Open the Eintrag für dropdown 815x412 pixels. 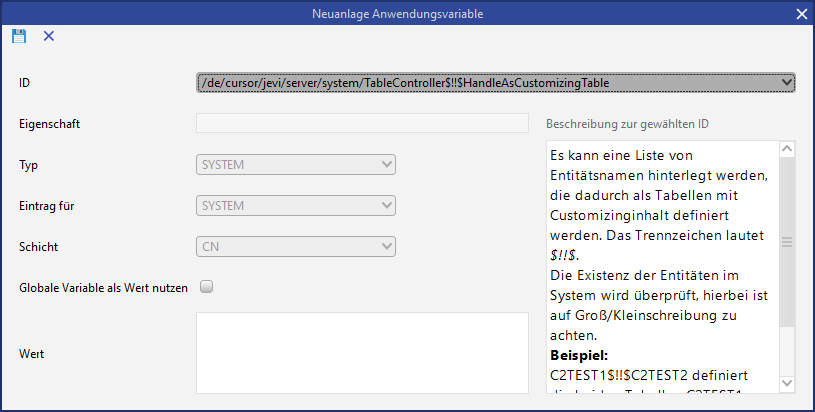pyautogui.click(x=296, y=206)
